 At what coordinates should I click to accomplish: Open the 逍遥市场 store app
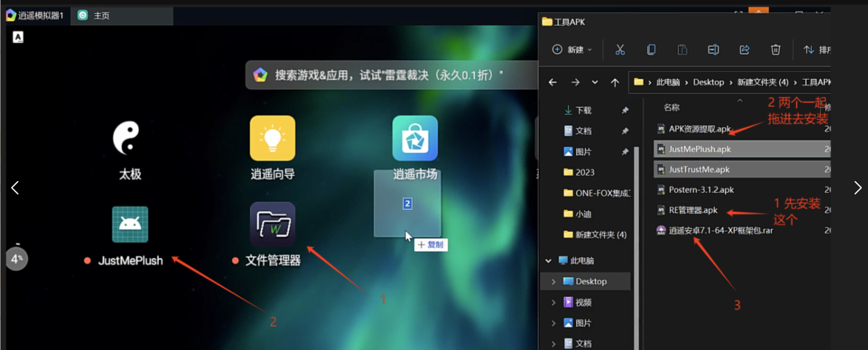pyautogui.click(x=415, y=138)
